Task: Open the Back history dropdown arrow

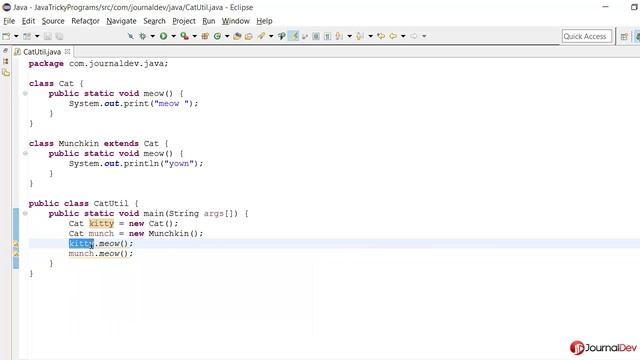Action: pos(403,36)
